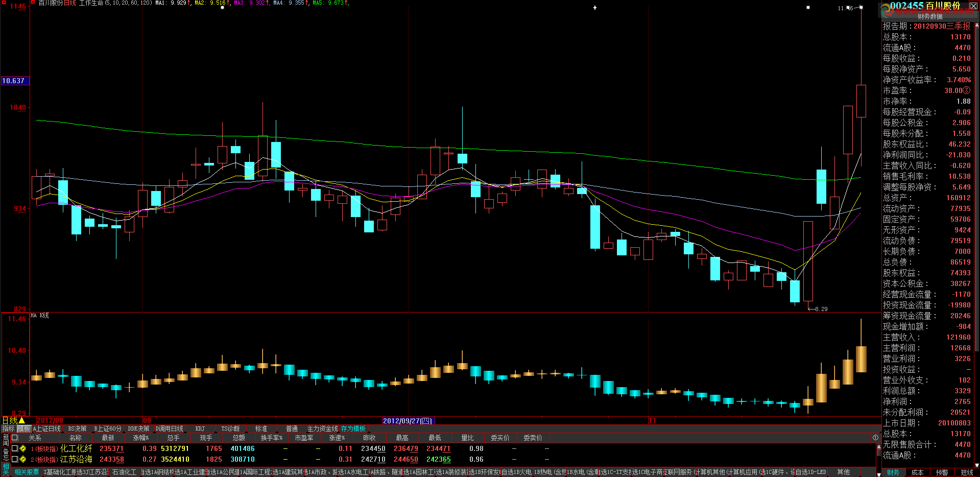
Task: Sort list by 涨幅% column
Action: pos(140,438)
